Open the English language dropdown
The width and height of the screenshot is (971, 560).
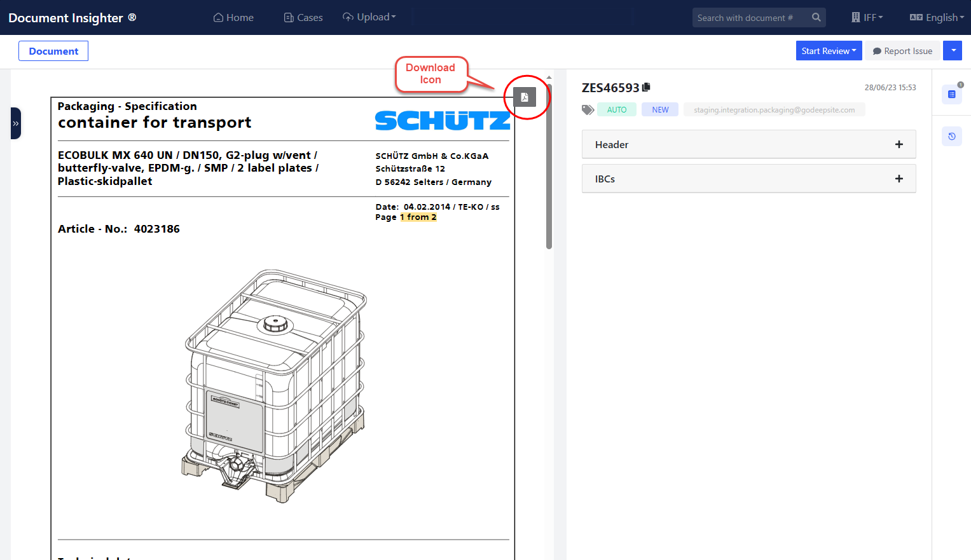[937, 18]
